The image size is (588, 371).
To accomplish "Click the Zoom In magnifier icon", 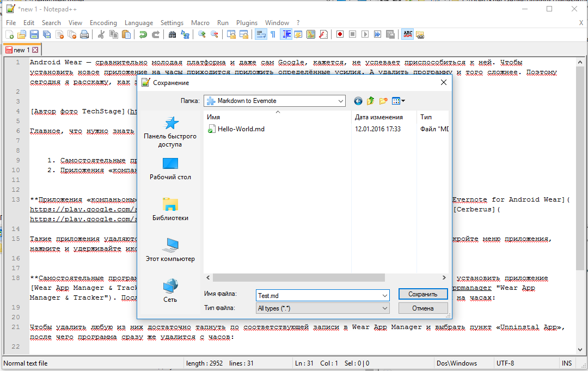I will [x=202, y=34].
